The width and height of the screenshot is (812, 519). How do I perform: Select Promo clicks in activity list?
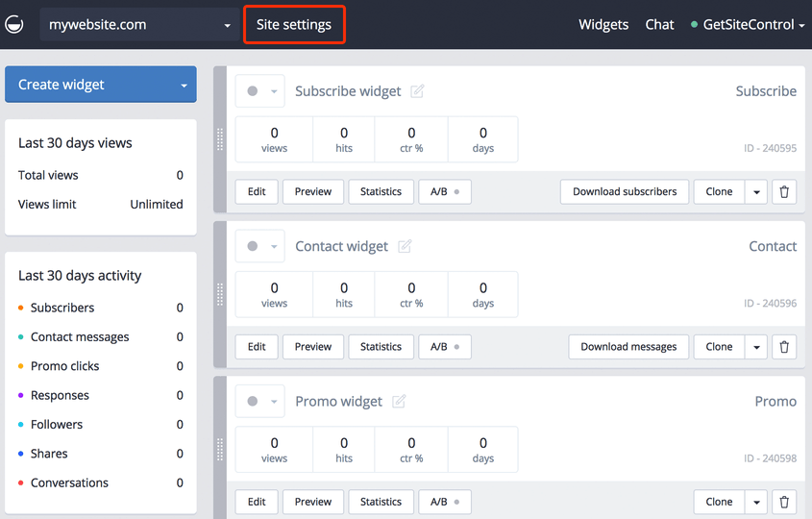coord(101,366)
